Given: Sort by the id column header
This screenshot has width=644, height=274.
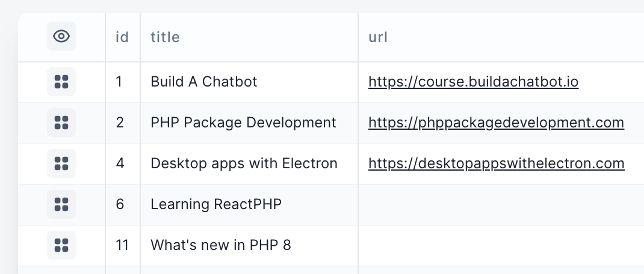Looking at the screenshot, I should pos(122,37).
